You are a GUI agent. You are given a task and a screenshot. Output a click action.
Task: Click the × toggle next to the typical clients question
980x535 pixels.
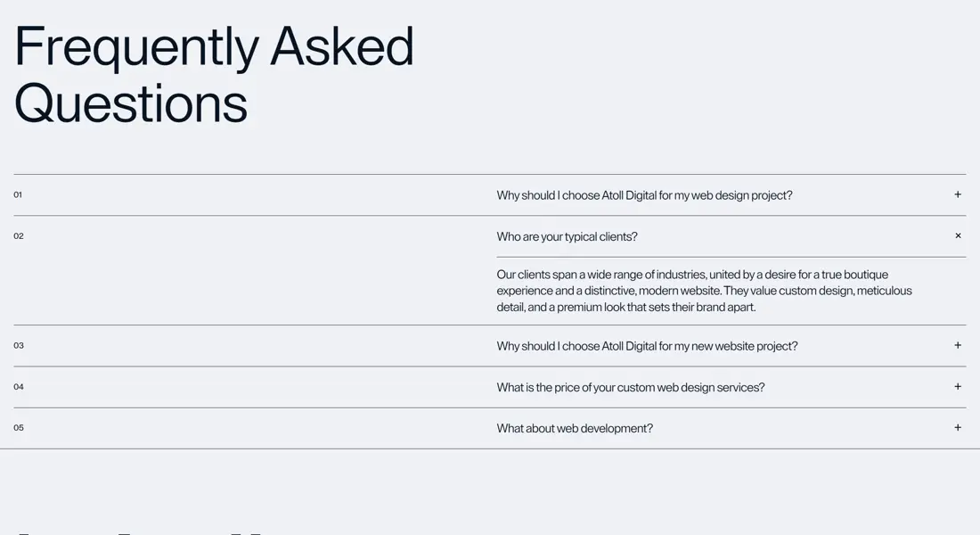pos(957,235)
